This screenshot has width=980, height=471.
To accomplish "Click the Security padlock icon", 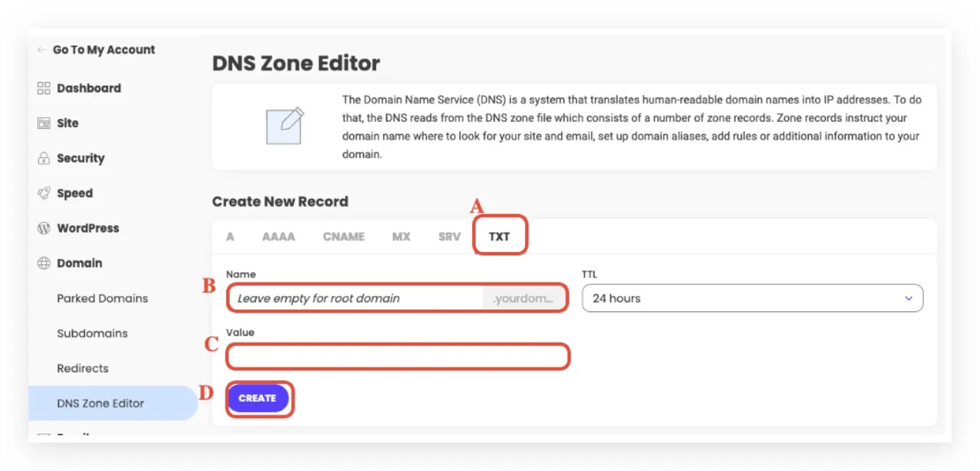I will click(44, 158).
